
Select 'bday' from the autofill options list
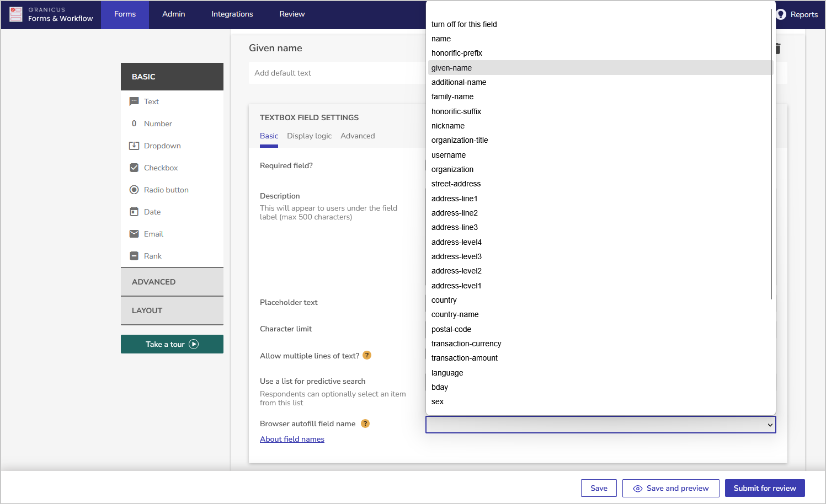[440, 387]
